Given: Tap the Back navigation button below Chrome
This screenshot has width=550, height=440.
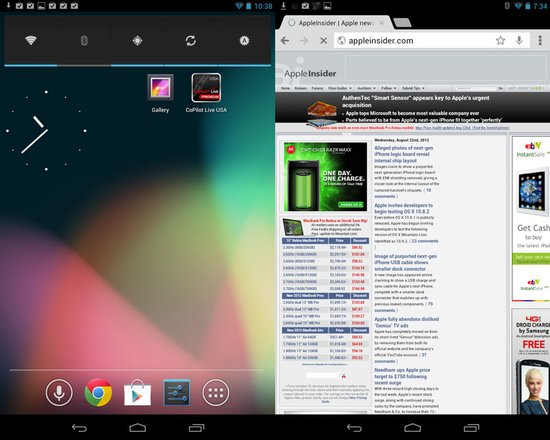Looking at the screenshot, I should pos(354,427).
